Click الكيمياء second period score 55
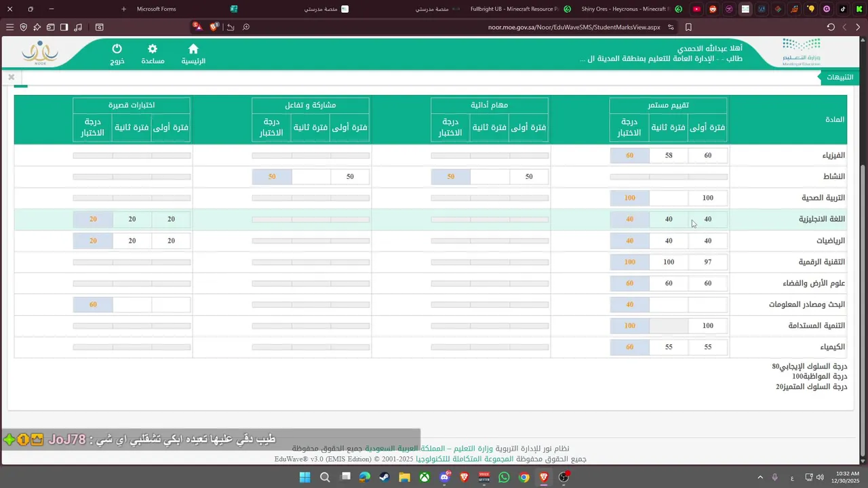Screen dimensions: 868x488 click(669, 346)
